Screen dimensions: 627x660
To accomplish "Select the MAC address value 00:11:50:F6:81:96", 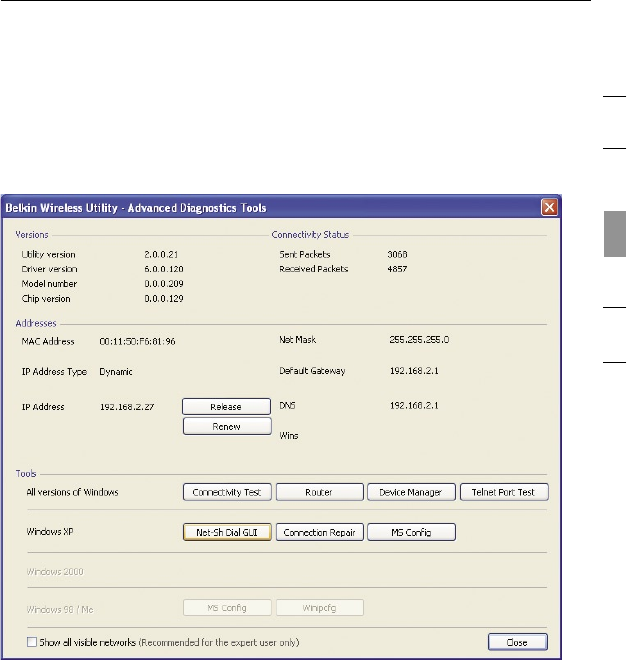I will point(138,342).
